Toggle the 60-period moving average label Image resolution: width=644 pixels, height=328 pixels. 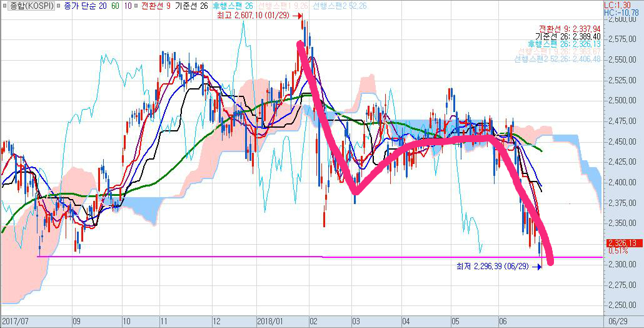[x=114, y=6]
